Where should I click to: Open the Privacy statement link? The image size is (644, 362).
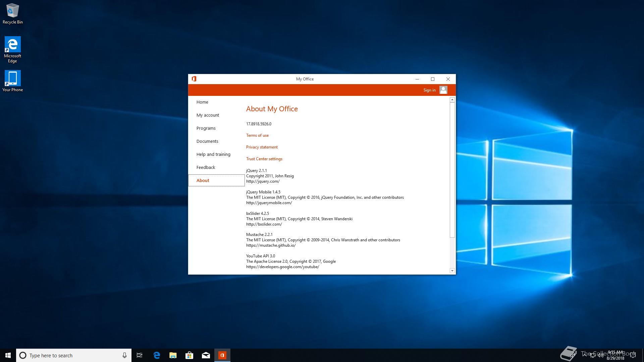pos(262,147)
